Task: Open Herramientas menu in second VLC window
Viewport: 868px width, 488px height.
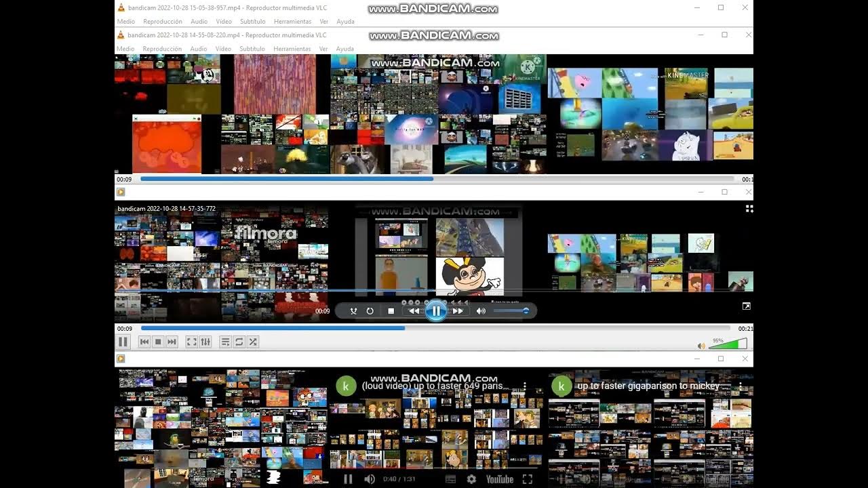Action: 292,49
